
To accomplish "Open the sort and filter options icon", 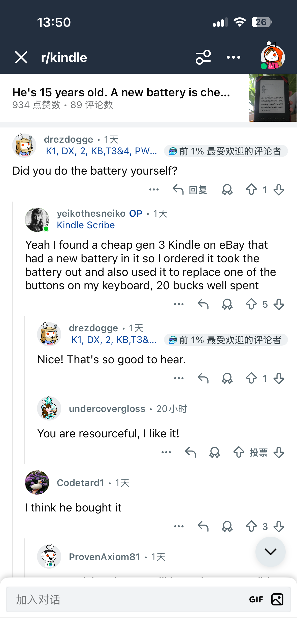I will click(203, 57).
